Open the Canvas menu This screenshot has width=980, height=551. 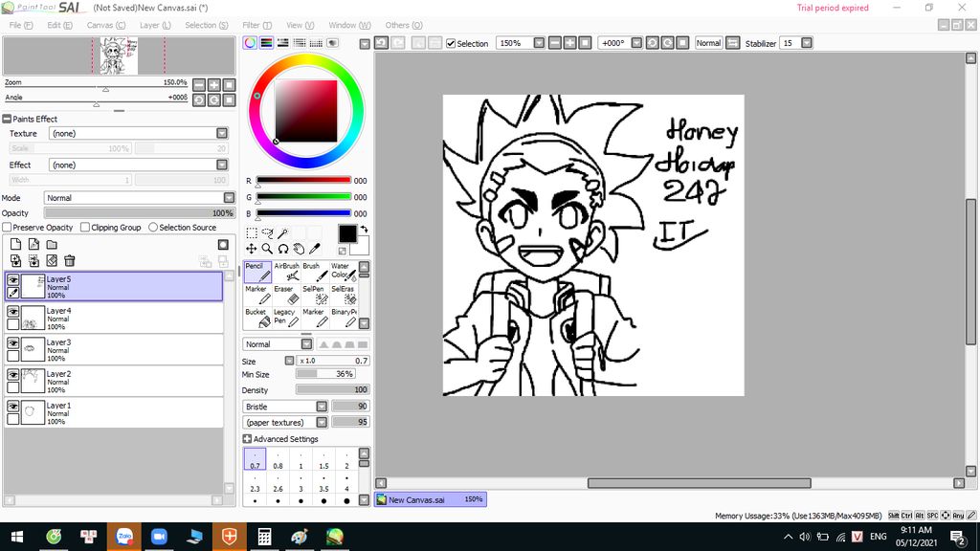coord(105,25)
